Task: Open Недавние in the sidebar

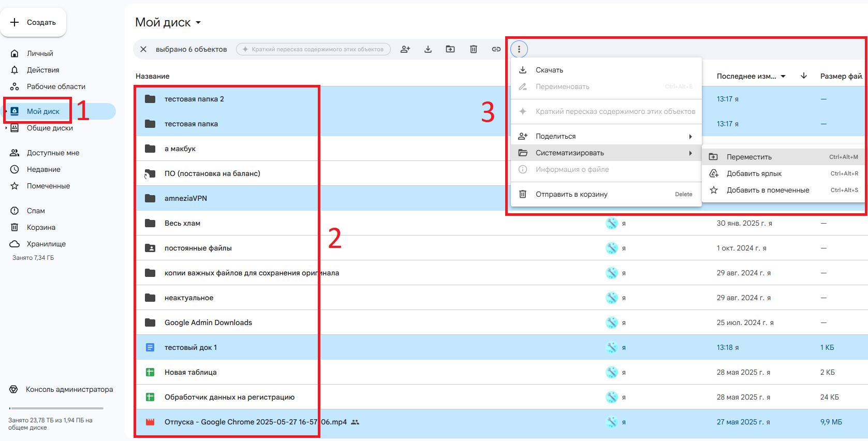Action: (x=43, y=169)
